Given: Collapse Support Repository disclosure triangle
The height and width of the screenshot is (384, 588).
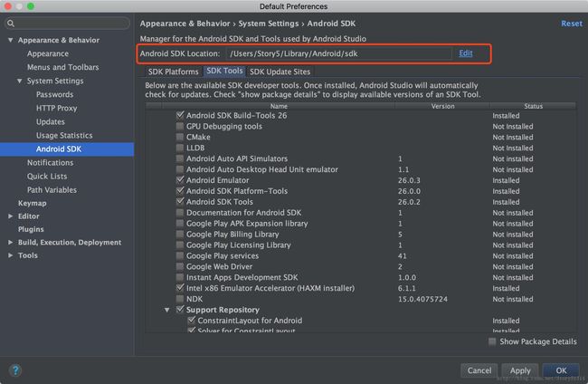Looking at the screenshot, I should pyautogui.click(x=166, y=310).
